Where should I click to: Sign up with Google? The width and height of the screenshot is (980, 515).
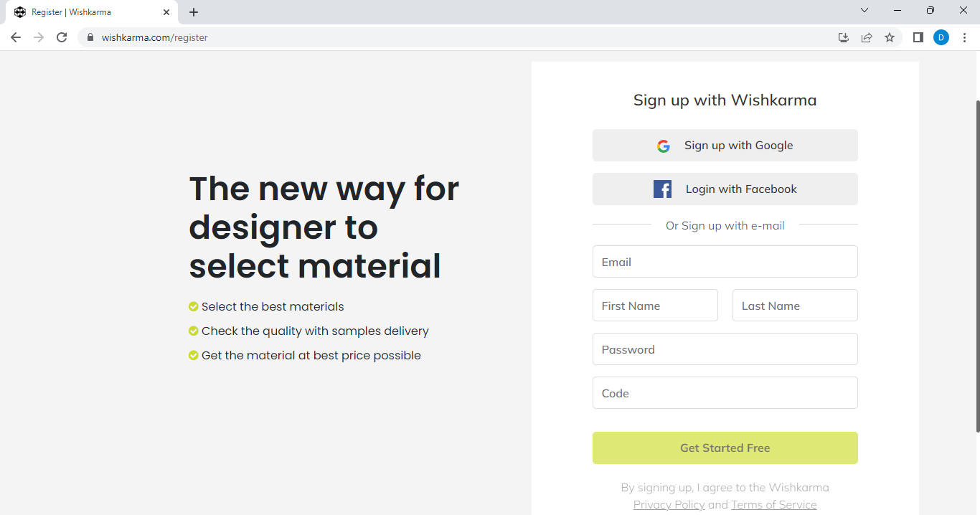click(x=725, y=146)
